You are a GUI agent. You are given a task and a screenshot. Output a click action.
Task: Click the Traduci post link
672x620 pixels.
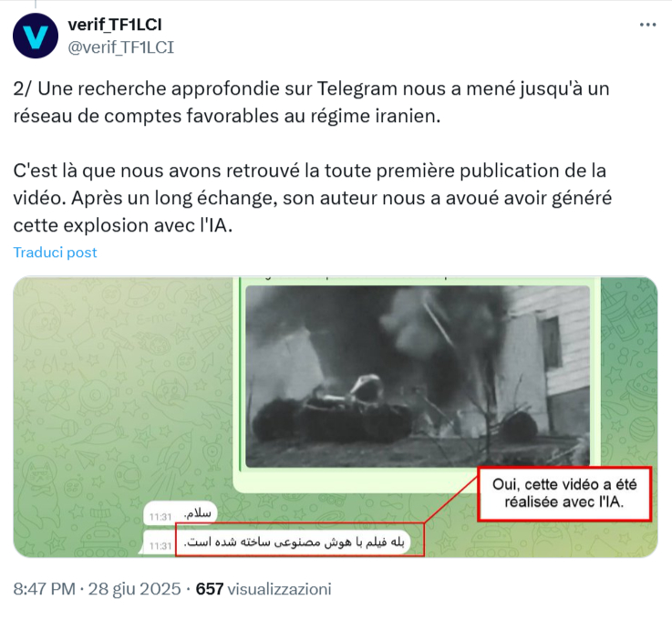click(55, 253)
